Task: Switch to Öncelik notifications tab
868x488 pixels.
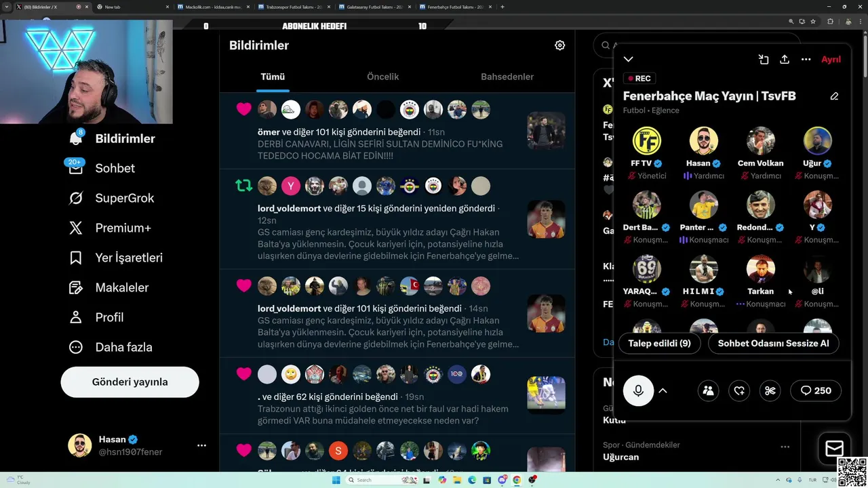Action: 382,77
